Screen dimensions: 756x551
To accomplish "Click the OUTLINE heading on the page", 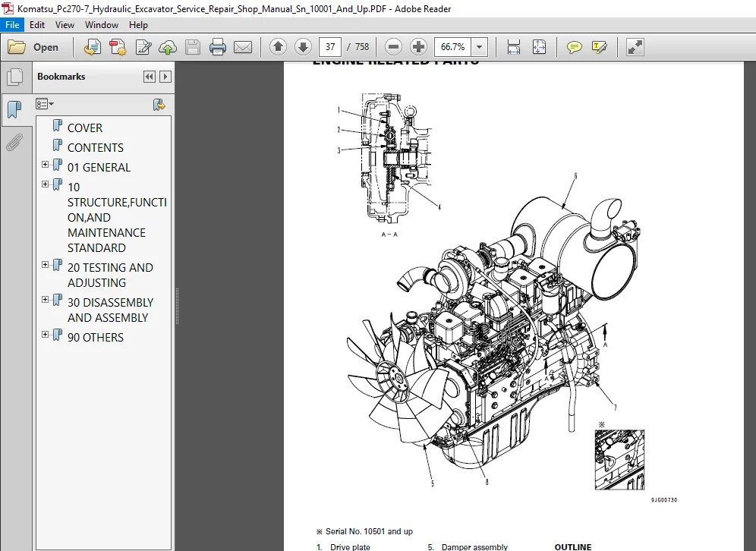I will pos(573,546).
